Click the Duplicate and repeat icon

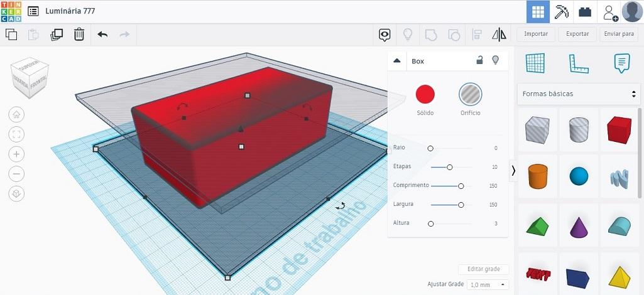tap(57, 35)
